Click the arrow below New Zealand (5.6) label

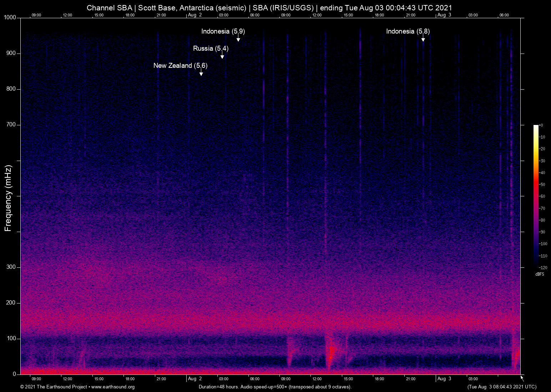201,73
